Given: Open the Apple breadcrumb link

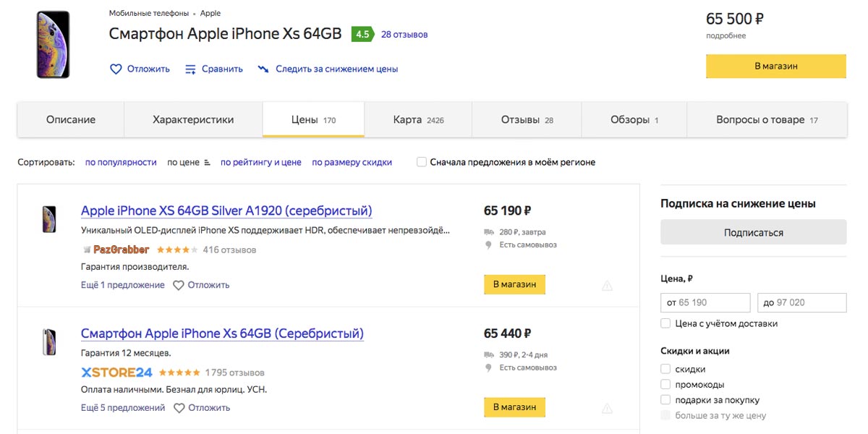Looking at the screenshot, I should coord(210,13).
